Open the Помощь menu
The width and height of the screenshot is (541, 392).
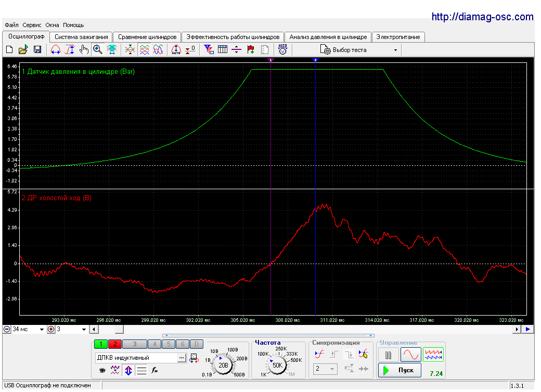click(x=73, y=25)
